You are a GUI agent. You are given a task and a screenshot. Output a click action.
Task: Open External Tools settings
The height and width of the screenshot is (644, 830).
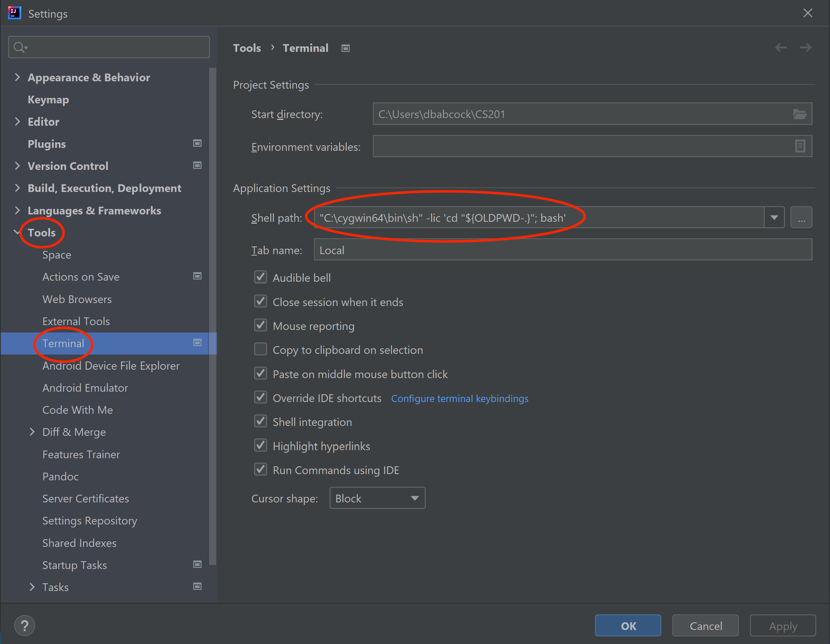pos(76,321)
